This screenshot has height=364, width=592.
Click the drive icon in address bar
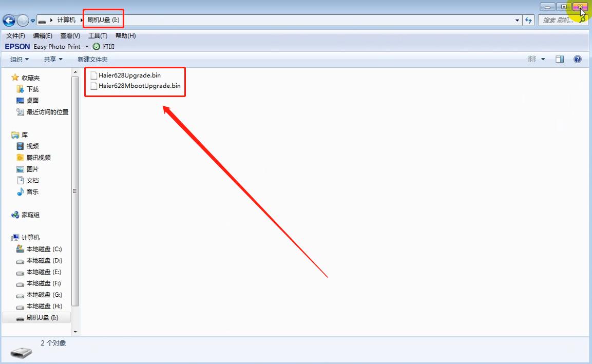pos(42,21)
